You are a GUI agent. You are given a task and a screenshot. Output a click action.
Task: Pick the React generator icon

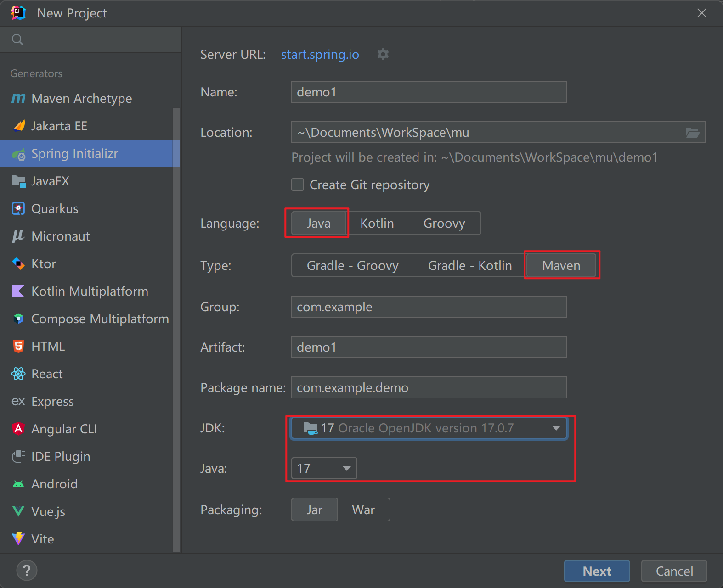(x=18, y=374)
